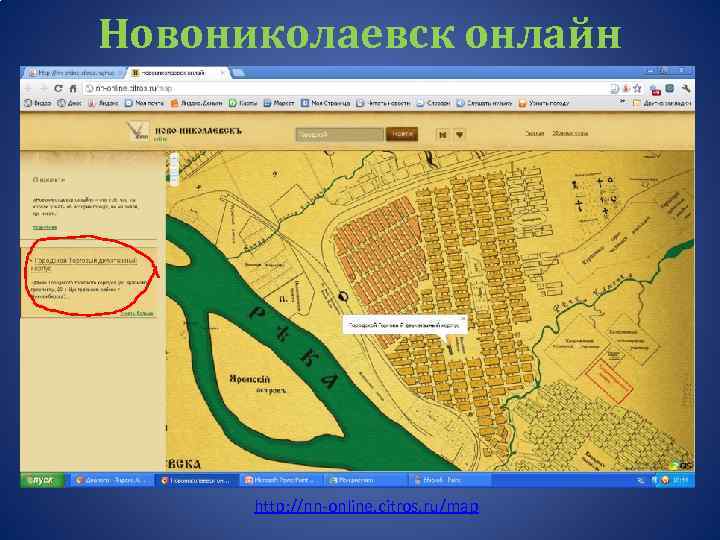The image size is (720, 540).
Task: Click the read more link under corpus description
Action: [137, 314]
